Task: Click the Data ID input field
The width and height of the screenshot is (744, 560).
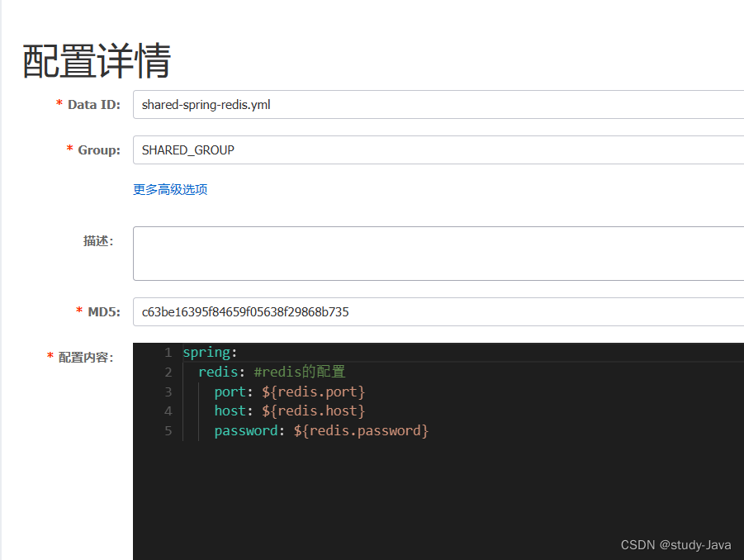Action: tap(438, 104)
